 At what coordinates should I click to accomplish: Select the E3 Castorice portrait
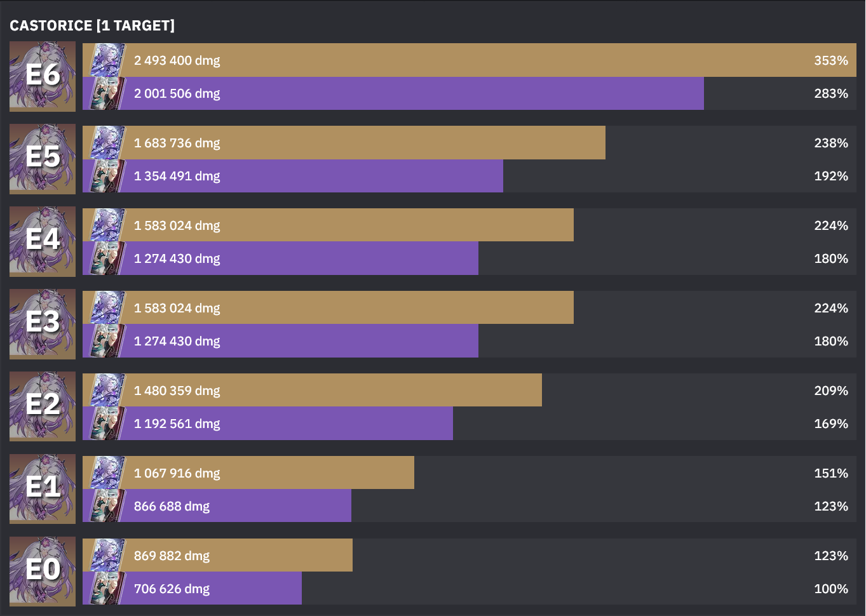pos(43,324)
